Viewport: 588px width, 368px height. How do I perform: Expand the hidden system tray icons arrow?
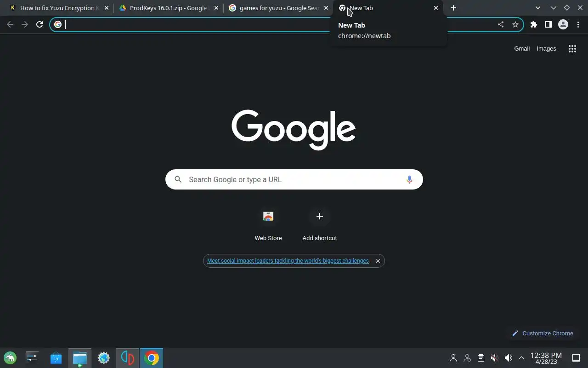click(521, 358)
